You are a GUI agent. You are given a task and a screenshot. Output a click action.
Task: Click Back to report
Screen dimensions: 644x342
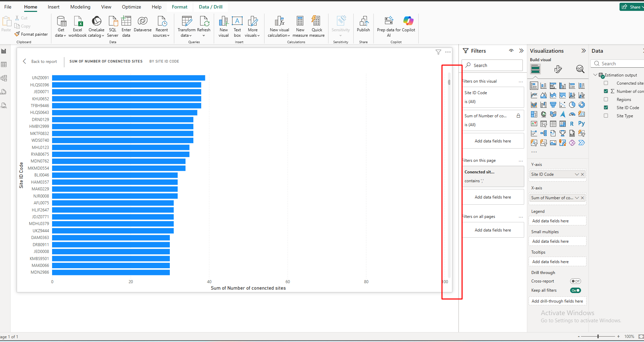point(40,62)
